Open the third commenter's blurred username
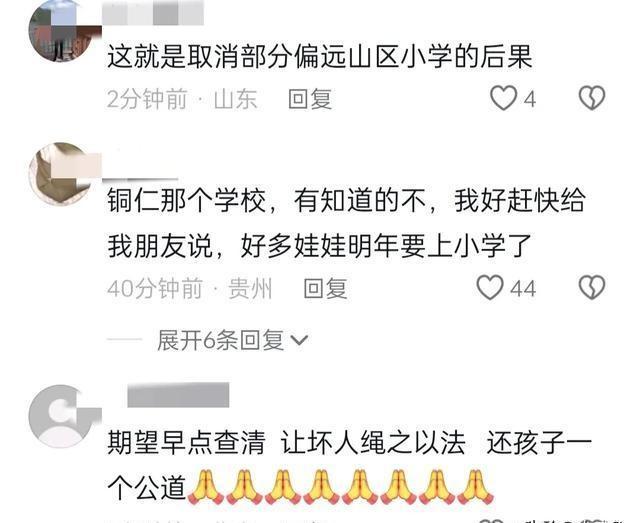 [x=178, y=395]
